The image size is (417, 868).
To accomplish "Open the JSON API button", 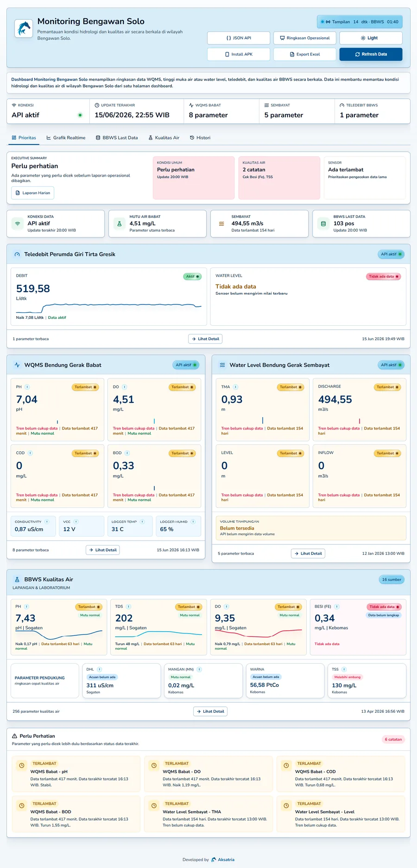I will (x=239, y=38).
